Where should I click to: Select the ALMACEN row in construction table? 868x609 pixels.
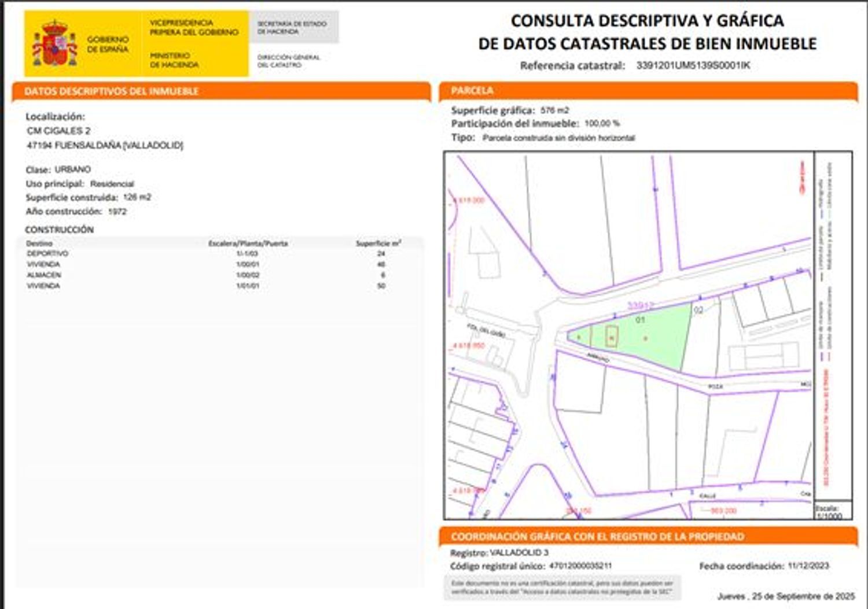(44, 275)
